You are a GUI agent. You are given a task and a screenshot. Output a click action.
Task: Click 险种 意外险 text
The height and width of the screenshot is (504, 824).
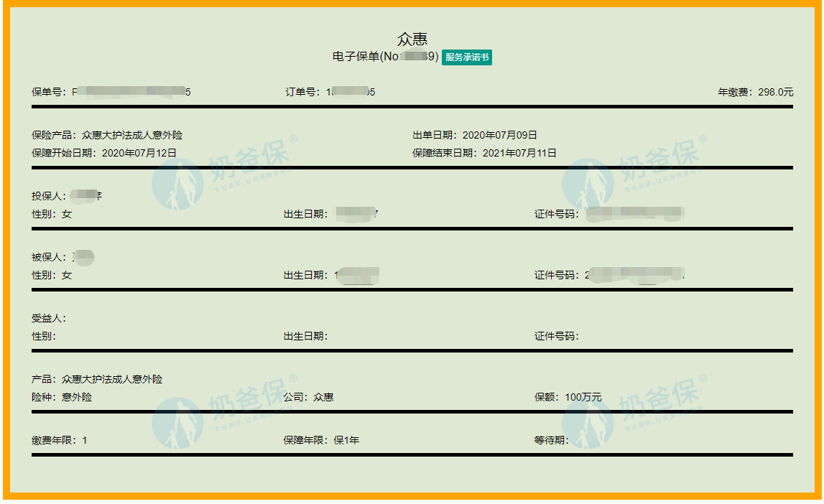pos(62,397)
